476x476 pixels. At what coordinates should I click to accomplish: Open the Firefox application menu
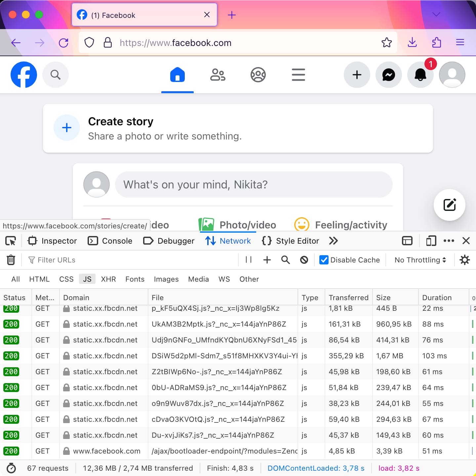click(x=460, y=42)
